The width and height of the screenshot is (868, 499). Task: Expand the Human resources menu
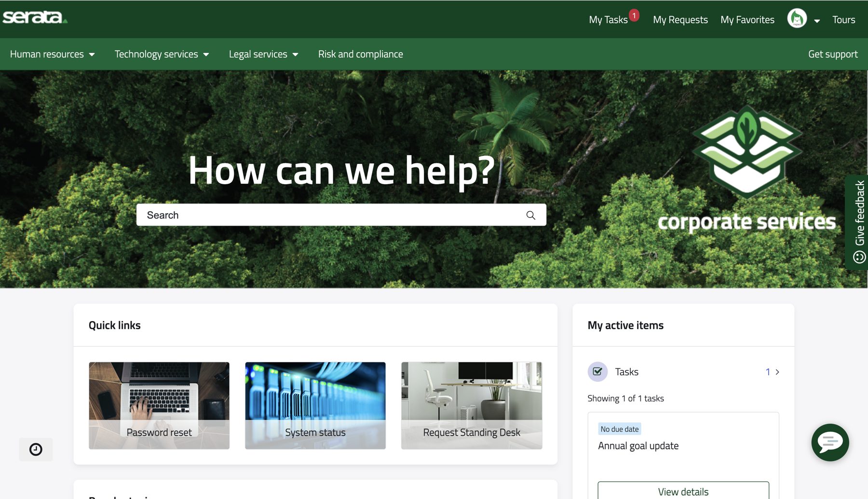52,54
